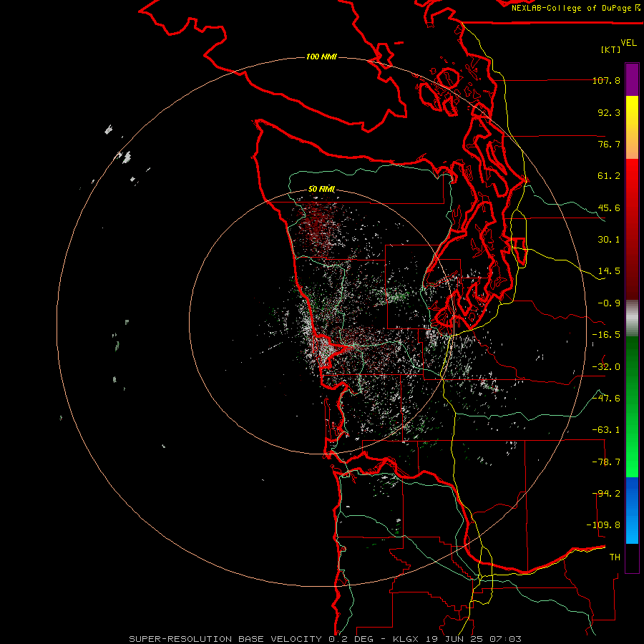Click the 50 NMI range ring label

pos(321,189)
